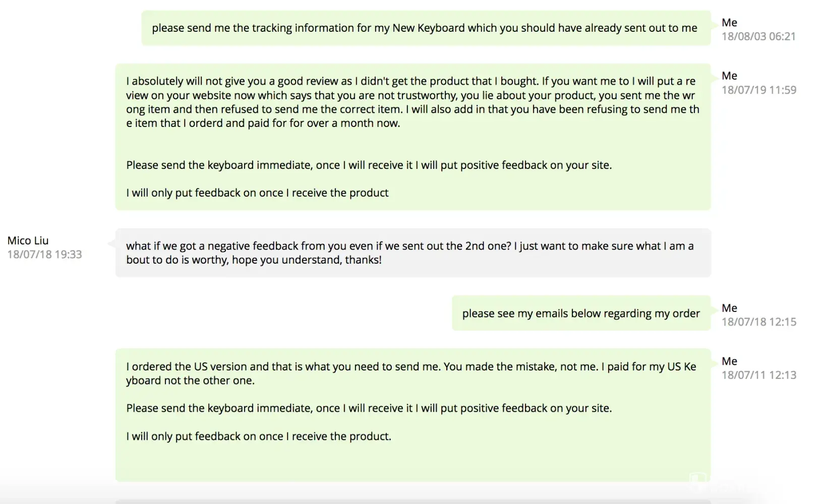Click the Mico Liu sender name

[28, 240]
